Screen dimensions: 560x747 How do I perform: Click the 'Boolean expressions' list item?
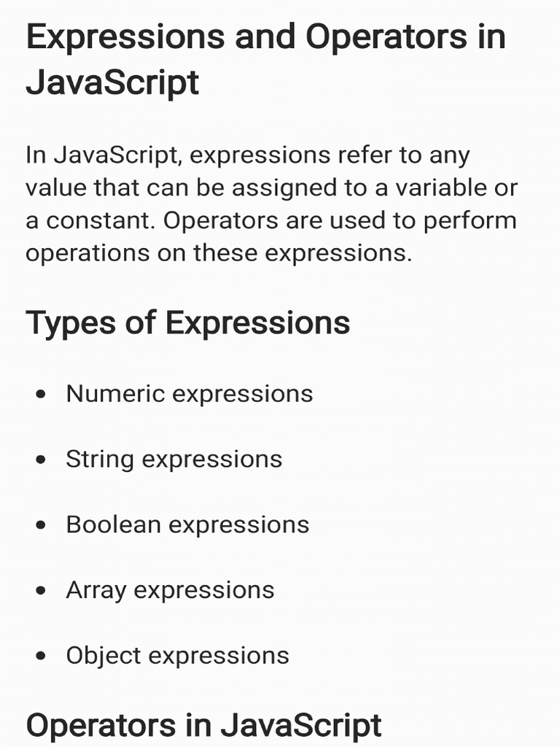coord(187,525)
